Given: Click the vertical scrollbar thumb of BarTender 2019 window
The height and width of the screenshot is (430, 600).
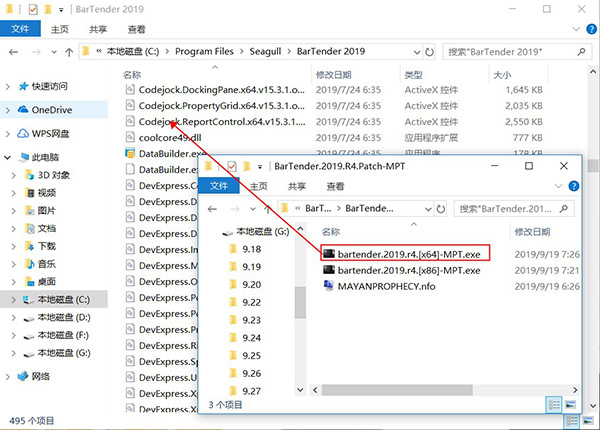Looking at the screenshot, I should (x=593, y=166).
